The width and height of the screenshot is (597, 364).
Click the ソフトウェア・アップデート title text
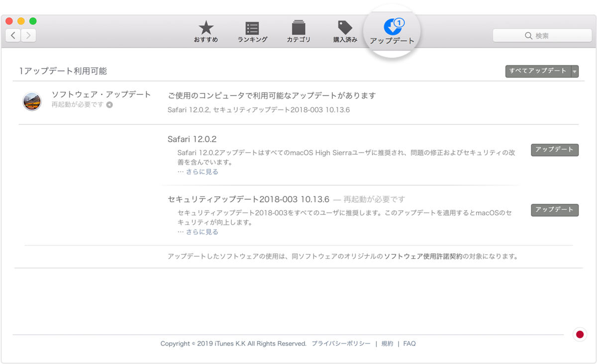click(101, 94)
